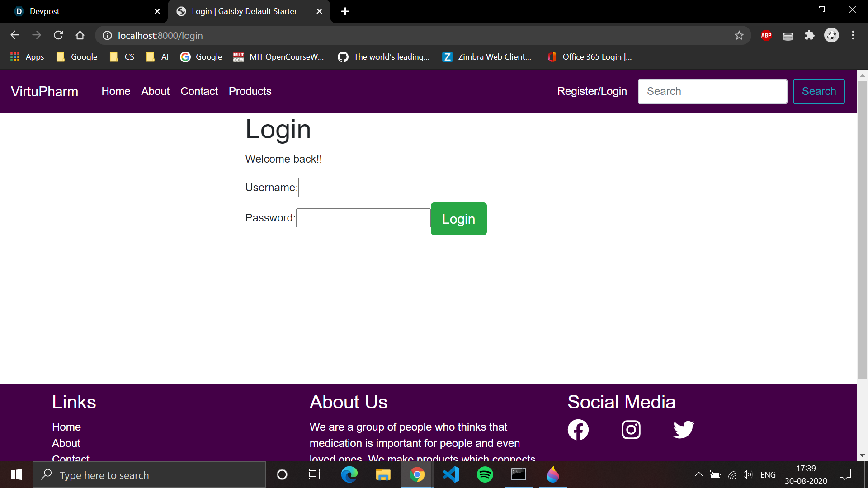This screenshot has width=868, height=488.
Task: Open Spotify from the taskbar
Action: 485,475
